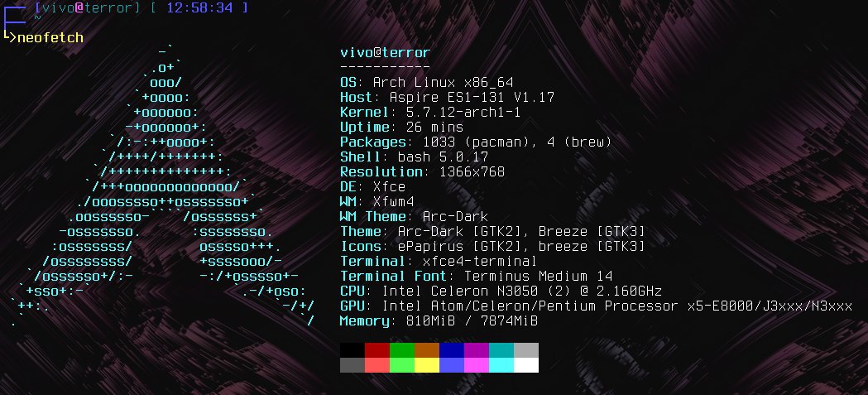Click the typed neofetch command
This screenshot has width=868, height=395.
pyautogui.click(x=50, y=37)
